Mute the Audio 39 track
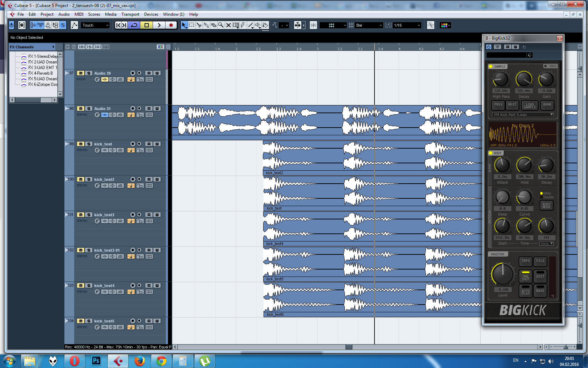Viewport: 588px width, 368px height. pyautogui.click(x=80, y=73)
